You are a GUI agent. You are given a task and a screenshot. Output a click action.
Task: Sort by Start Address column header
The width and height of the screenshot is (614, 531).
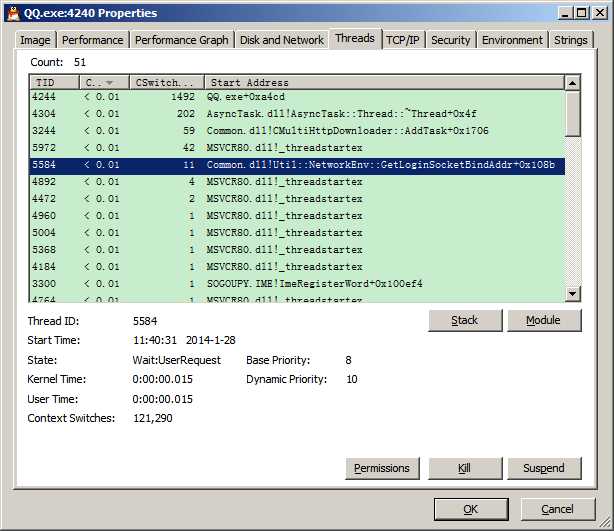tap(385, 83)
